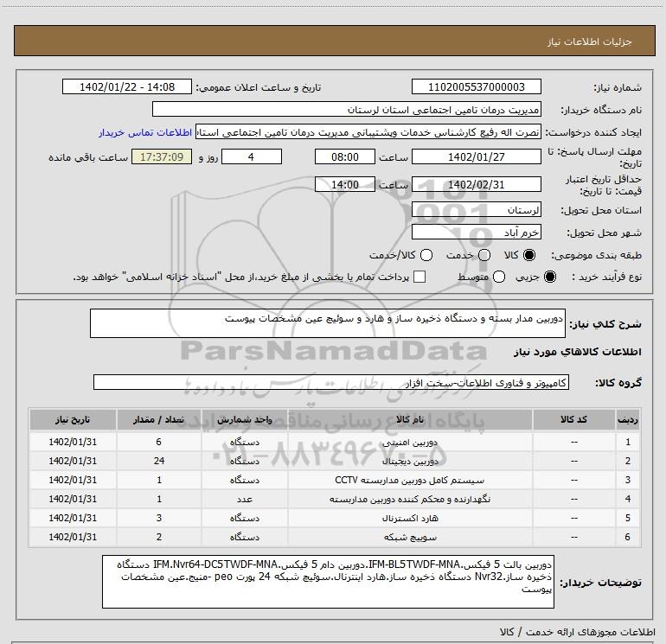This screenshot has height=644, width=666.
Task: Click the اطلاعات مجوزهای ارائه خدمت / کالا heading
Action: coord(577,632)
